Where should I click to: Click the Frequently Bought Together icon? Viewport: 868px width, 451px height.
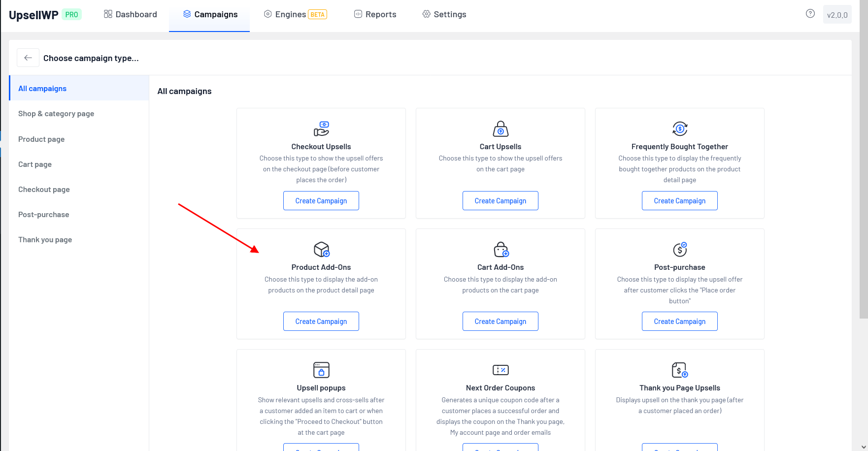[x=680, y=129]
